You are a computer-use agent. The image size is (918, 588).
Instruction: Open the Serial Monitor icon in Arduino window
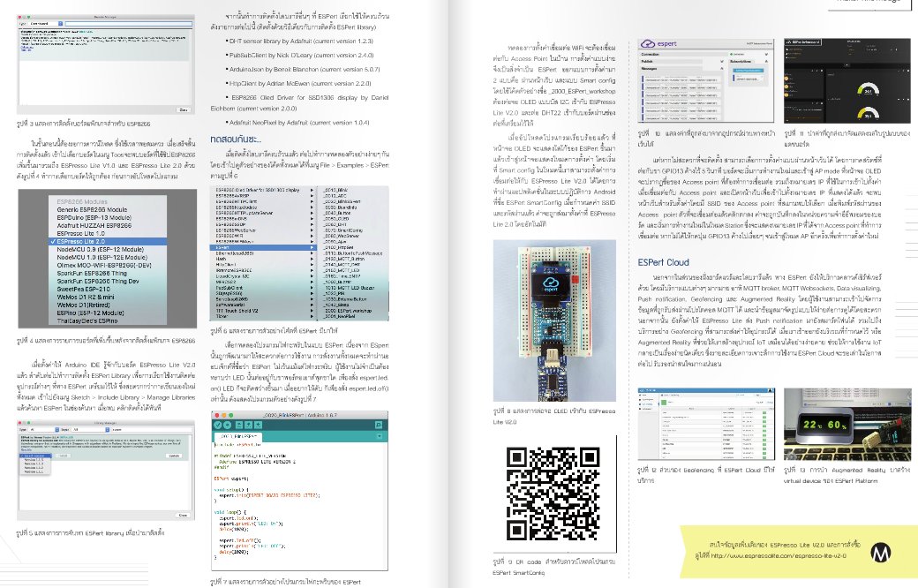click(379, 426)
